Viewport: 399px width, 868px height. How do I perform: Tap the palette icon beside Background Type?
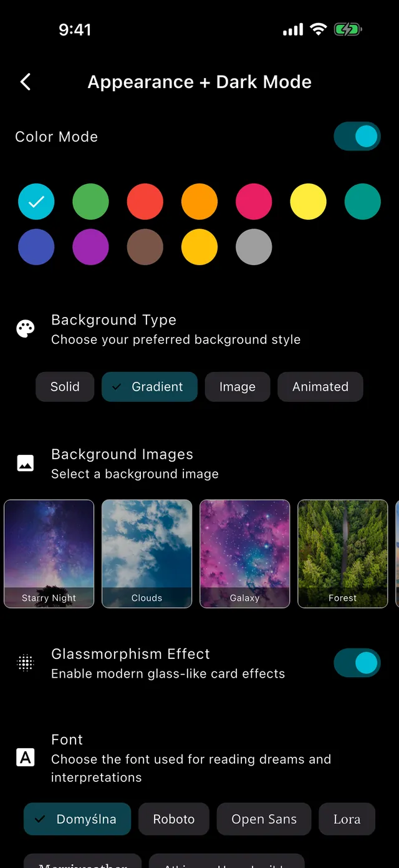point(26,329)
